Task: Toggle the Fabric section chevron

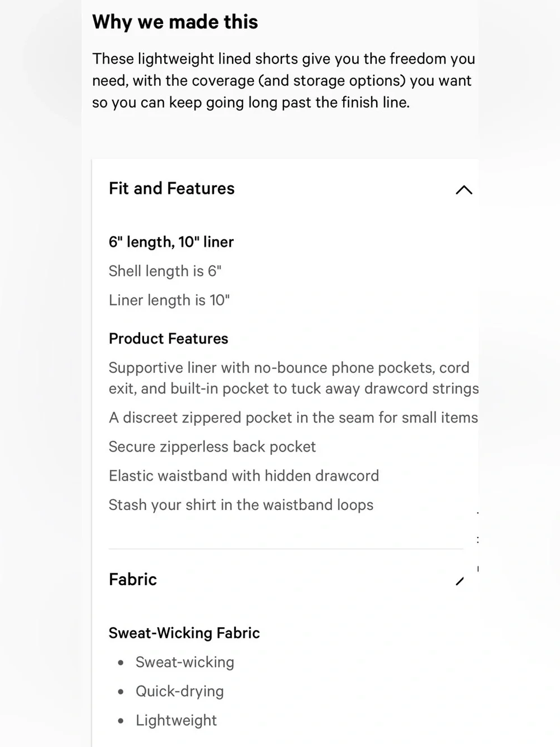Action: pos(460,581)
